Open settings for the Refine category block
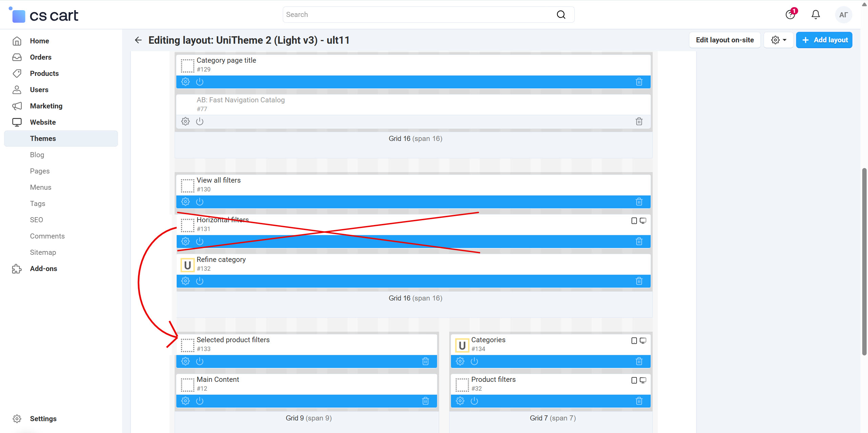Viewport: 868px width, 433px height. click(x=185, y=281)
